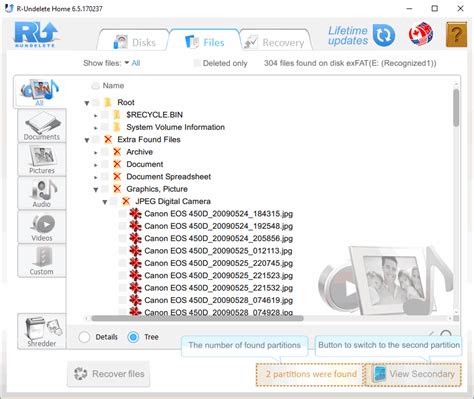This screenshot has width=474, height=399.
Task: Click the View Secondary button
Action: [x=414, y=374]
